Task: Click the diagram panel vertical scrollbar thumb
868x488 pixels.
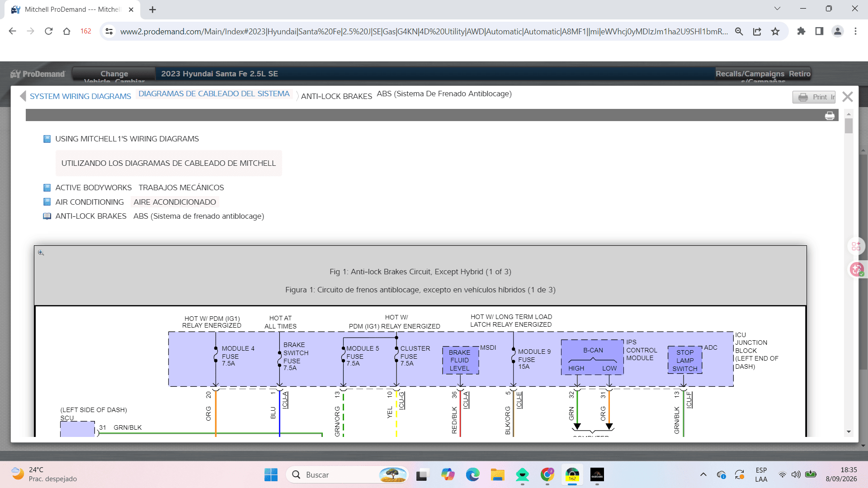Action: point(849,126)
